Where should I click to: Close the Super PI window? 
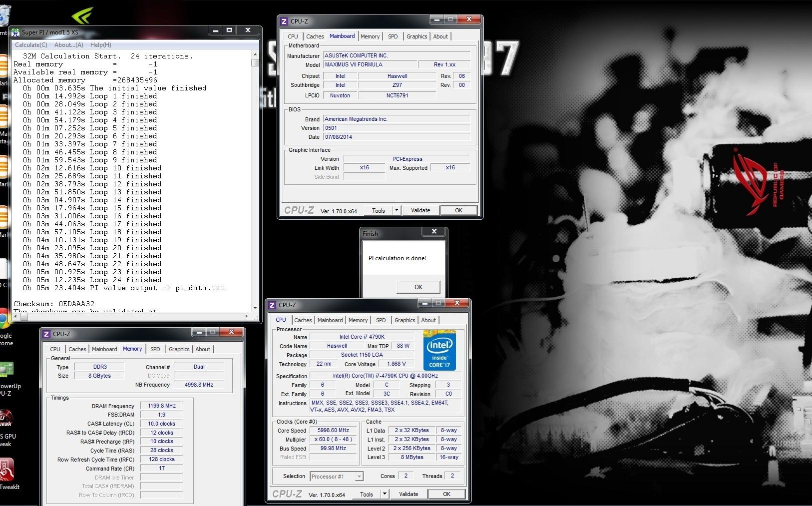[248, 30]
